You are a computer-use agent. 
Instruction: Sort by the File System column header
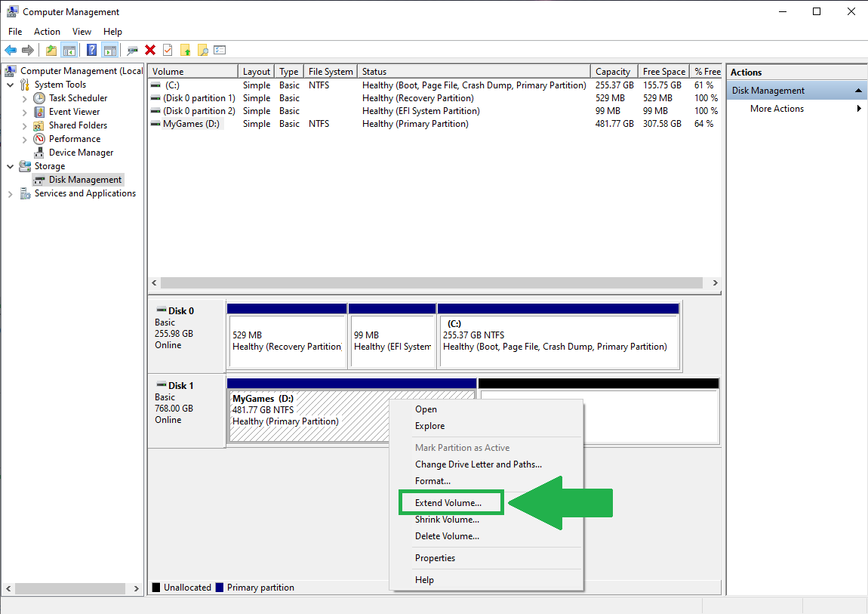pos(331,72)
